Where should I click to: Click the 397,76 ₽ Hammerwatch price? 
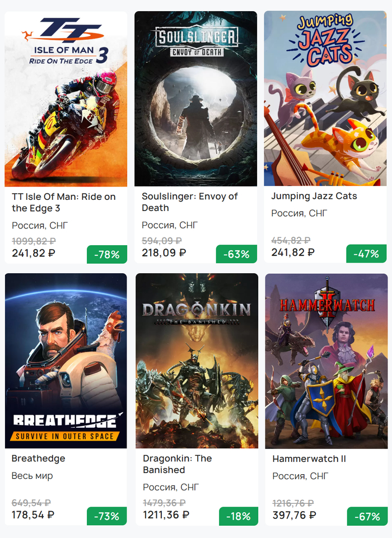point(294,515)
